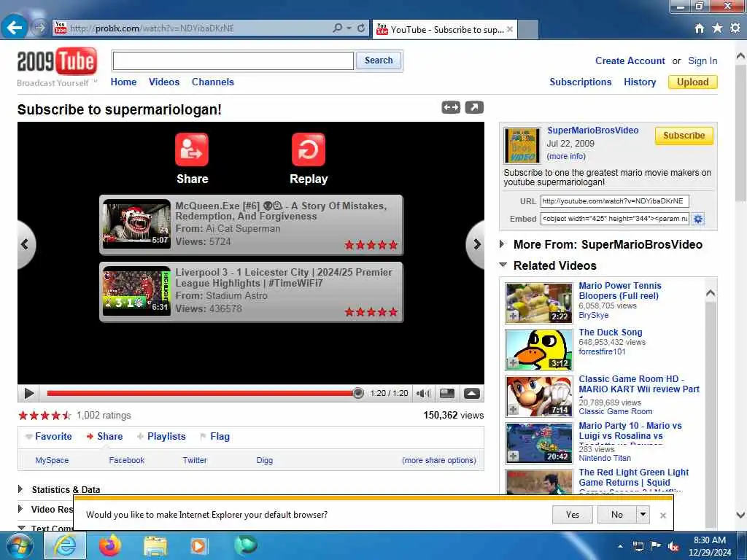Click the video URL text field
Viewport: 747px width, 560px height.
(x=614, y=201)
